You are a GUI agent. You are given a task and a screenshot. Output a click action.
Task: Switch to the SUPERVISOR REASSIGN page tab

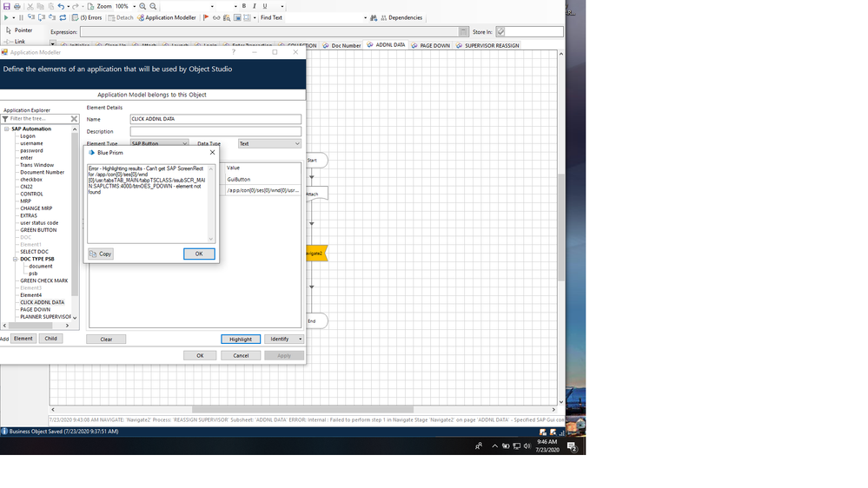pos(487,46)
